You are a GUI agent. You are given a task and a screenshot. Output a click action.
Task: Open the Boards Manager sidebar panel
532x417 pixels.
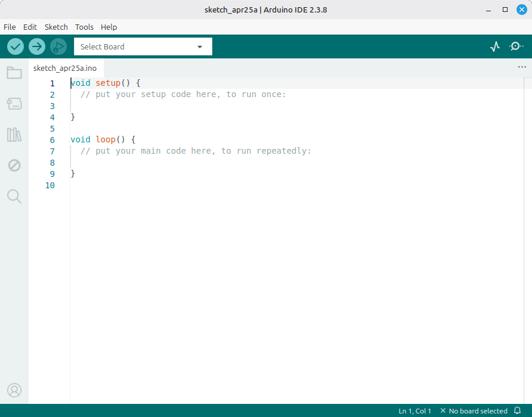tap(14, 104)
